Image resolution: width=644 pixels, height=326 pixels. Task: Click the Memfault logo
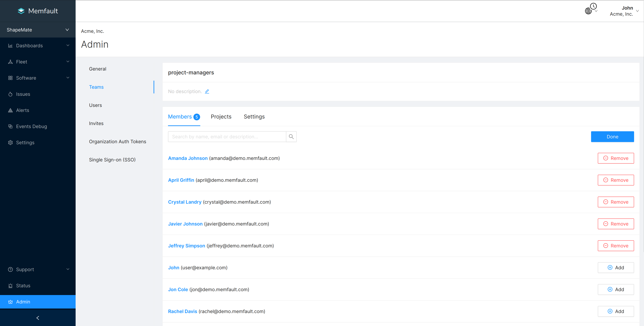pos(38,11)
